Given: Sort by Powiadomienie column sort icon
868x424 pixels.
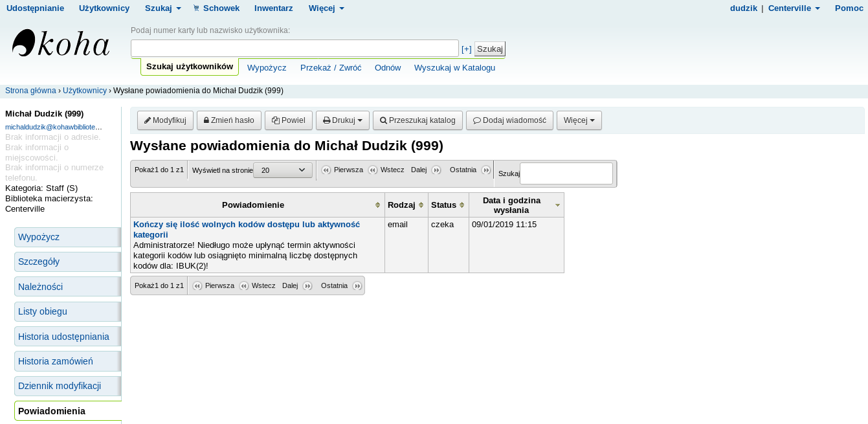Looking at the screenshot, I should click(377, 205).
